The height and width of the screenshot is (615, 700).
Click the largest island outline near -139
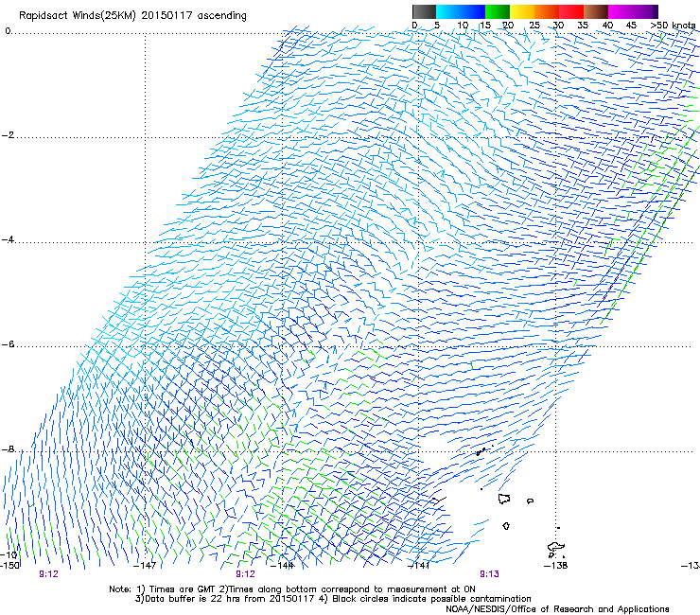504,499
